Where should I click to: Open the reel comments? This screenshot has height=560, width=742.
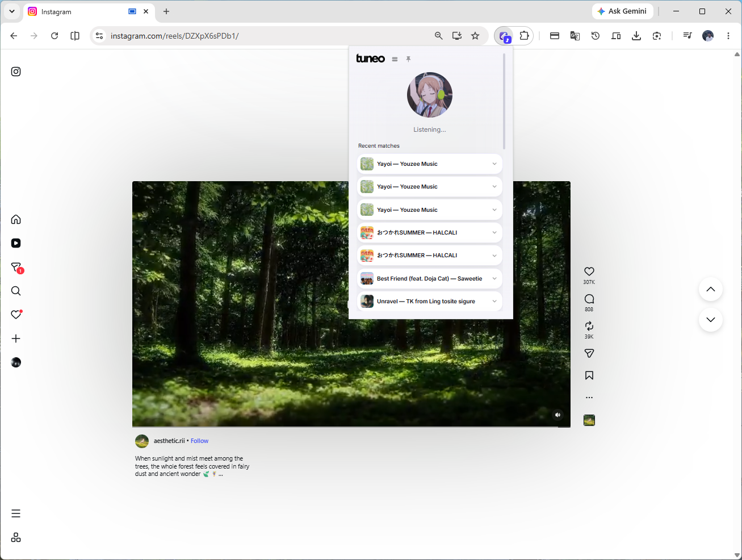[x=589, y=299]
